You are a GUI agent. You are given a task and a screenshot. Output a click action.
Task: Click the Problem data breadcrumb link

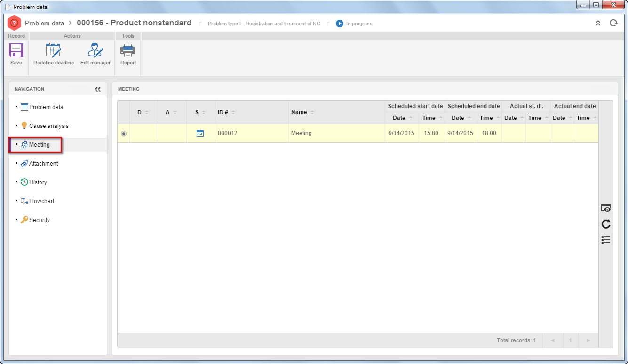[x=44, y=23]
